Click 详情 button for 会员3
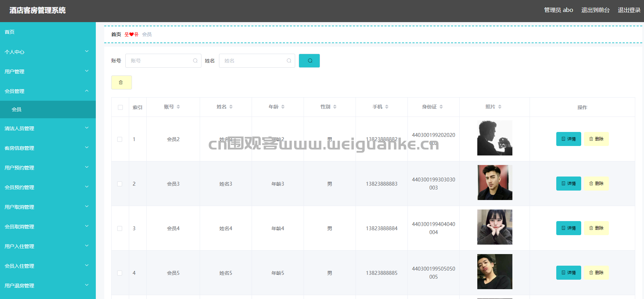Image resolution: width=644 pixels, height=299 pixels. tap(569, 184)
